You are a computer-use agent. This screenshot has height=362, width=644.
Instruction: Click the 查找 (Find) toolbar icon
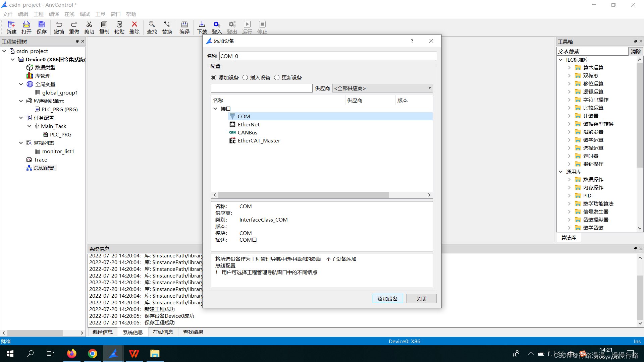coord(152,27)
